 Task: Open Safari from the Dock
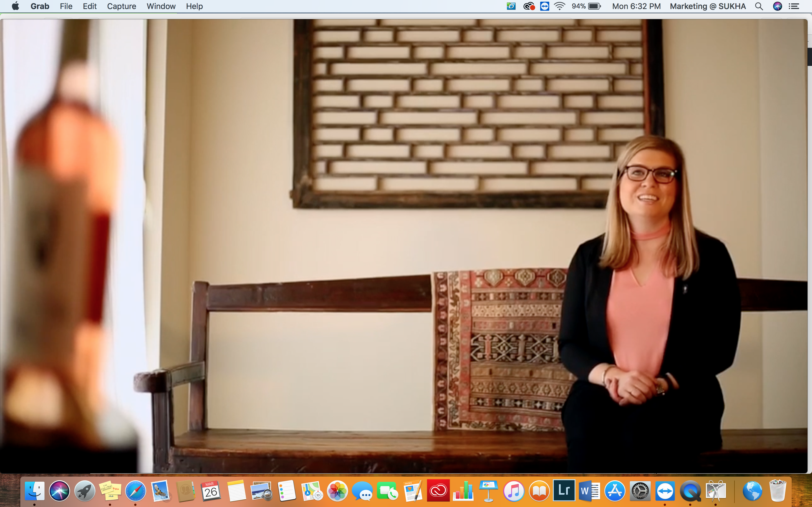135,491
